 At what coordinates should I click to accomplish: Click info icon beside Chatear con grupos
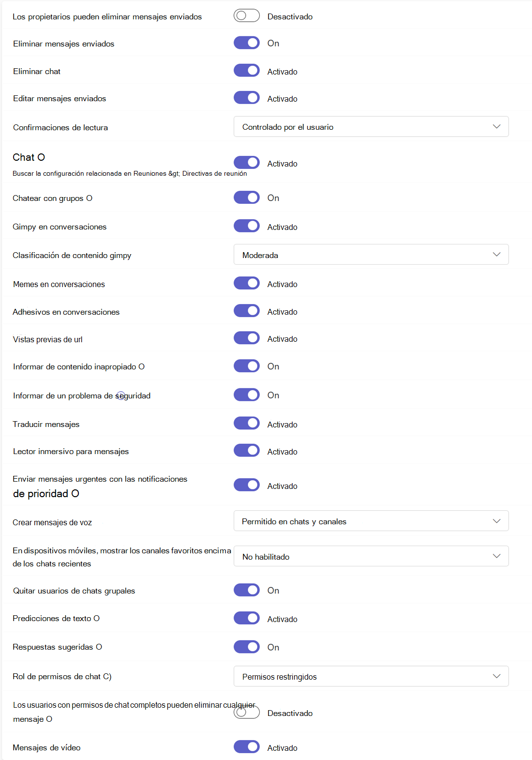[89, 198]
